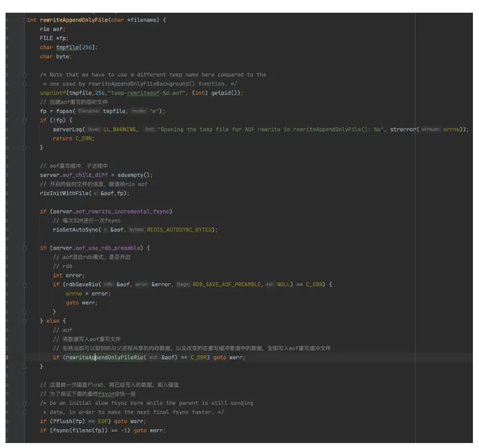This screenshot has width=479, height=448.
Task: Click the comment '为了保证下面的最终fsycn会快一些'
Action: (x=88, y=394)
